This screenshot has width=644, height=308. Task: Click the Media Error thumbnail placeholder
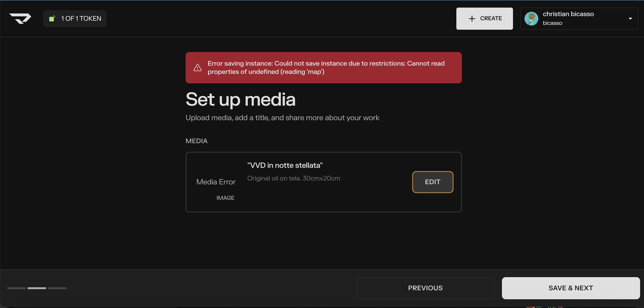pos(216,182)
